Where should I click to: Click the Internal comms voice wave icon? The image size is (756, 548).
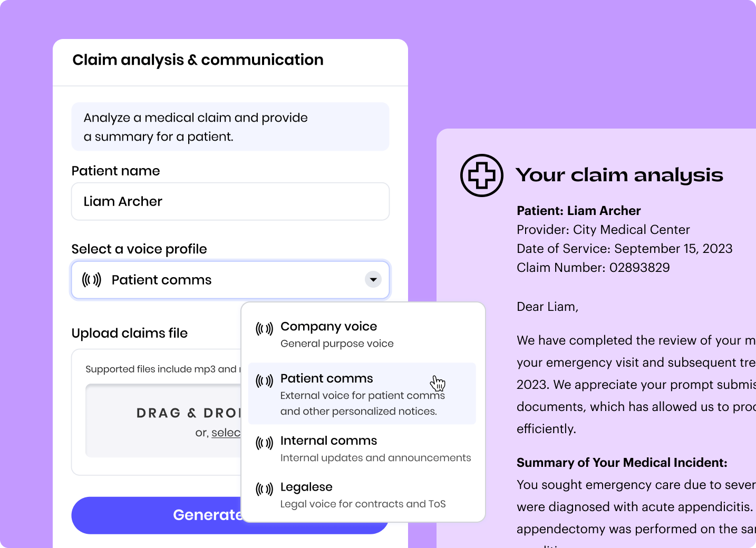(264, 443)
